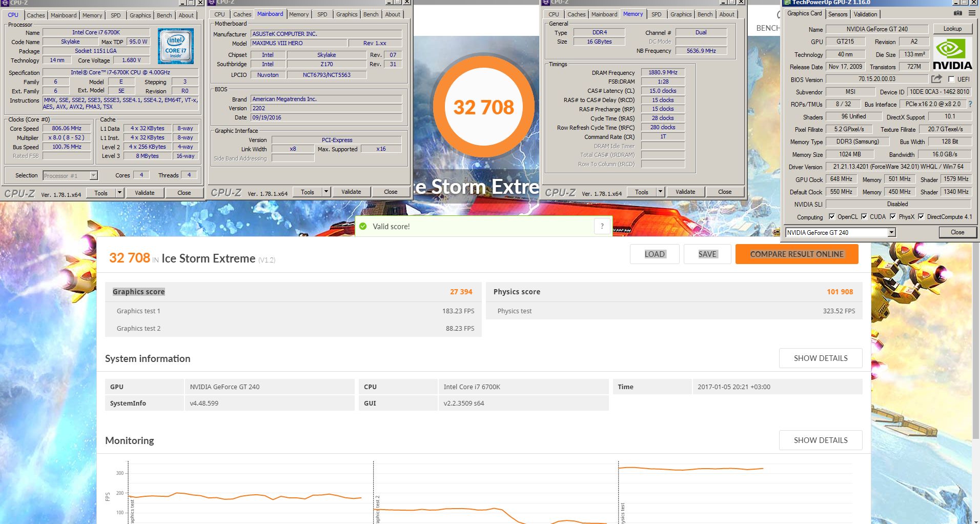Click Close in the Mainboard CPU-Z window
This screenshot has height=524, width=980.
click(x=391, y=192)
